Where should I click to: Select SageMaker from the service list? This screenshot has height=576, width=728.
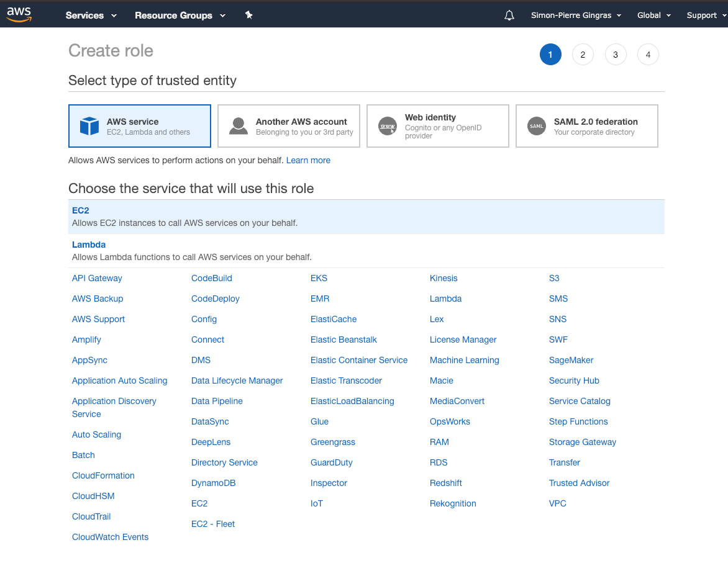(x=571, y=360)
